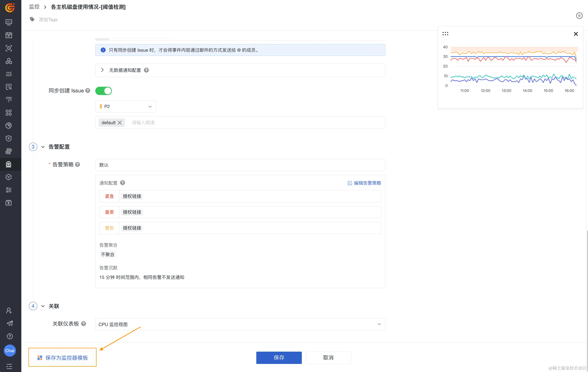Open the P2 priority dropdown
The image size is (588, 372).
[125, 106]
